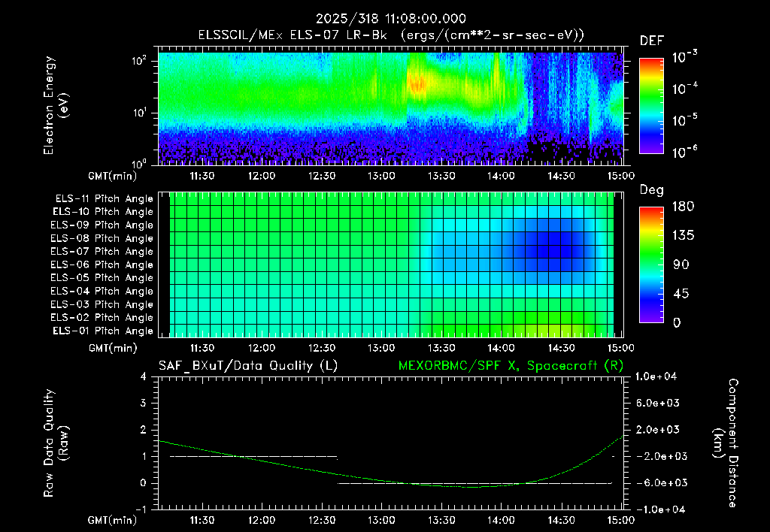770x532 pixels.
Task: Click the GMT(min) label under the bottom plot
Action: [x=113, y=520]
